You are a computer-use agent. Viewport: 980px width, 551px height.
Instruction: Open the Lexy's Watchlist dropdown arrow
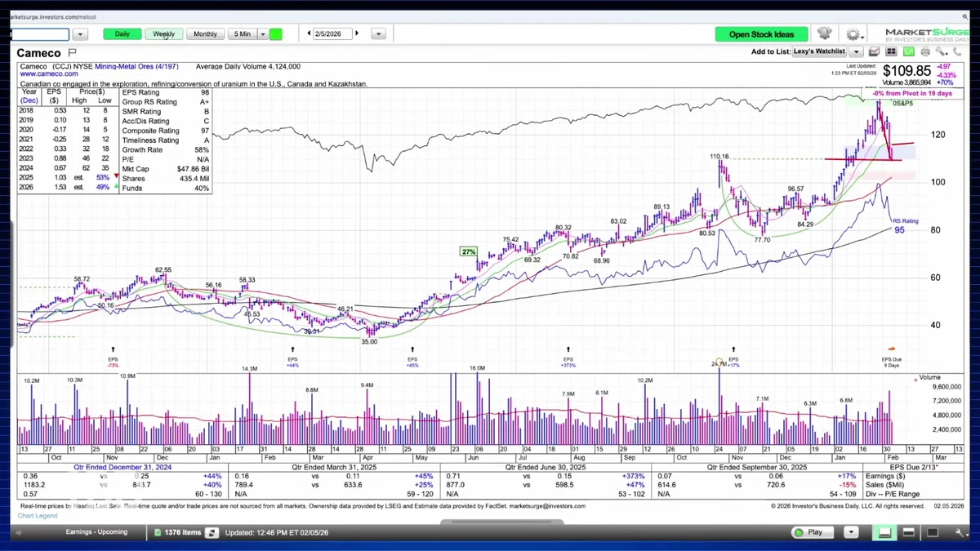(856, 51)
